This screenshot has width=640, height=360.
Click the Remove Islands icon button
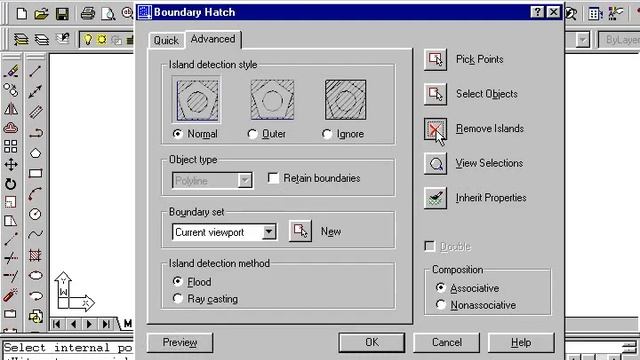coord(435,129)
